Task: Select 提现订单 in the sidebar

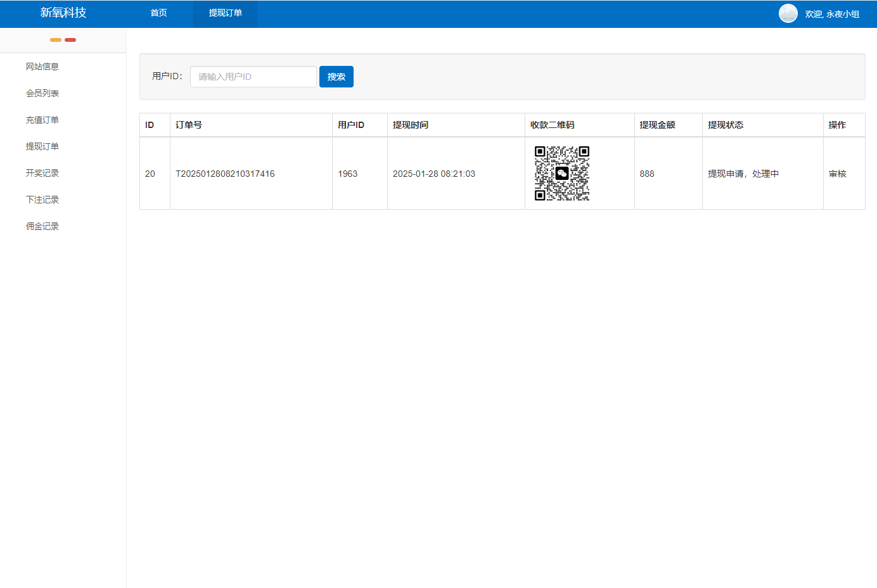Action: click(42, 146)
